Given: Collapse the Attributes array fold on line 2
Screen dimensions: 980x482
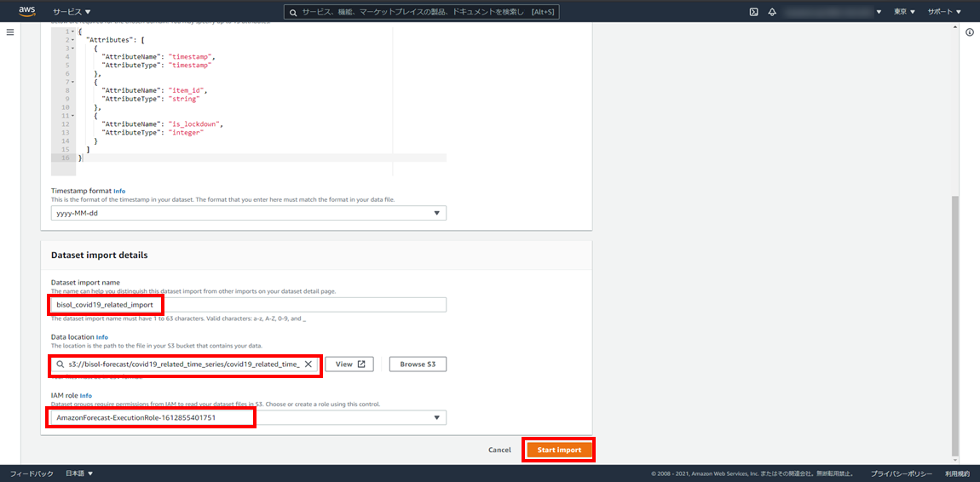Looking at the screenshot, I should [x=72, y=40].
